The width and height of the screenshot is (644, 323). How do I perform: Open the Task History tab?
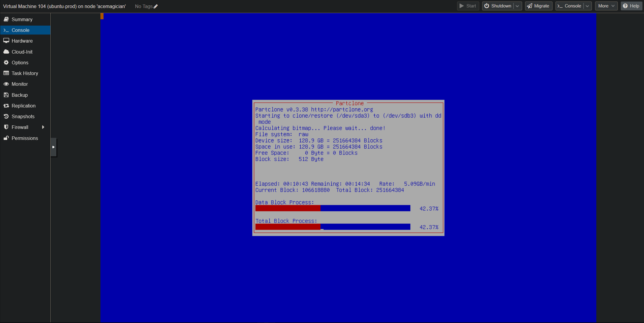[x=25, y=73]
